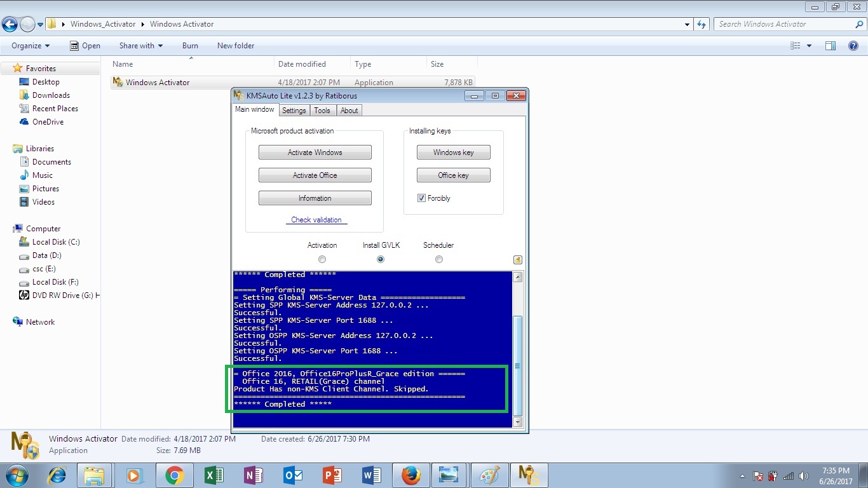Sort by the Date modified column header
Viewport: 868px width, 488px height.
[312, 64]
